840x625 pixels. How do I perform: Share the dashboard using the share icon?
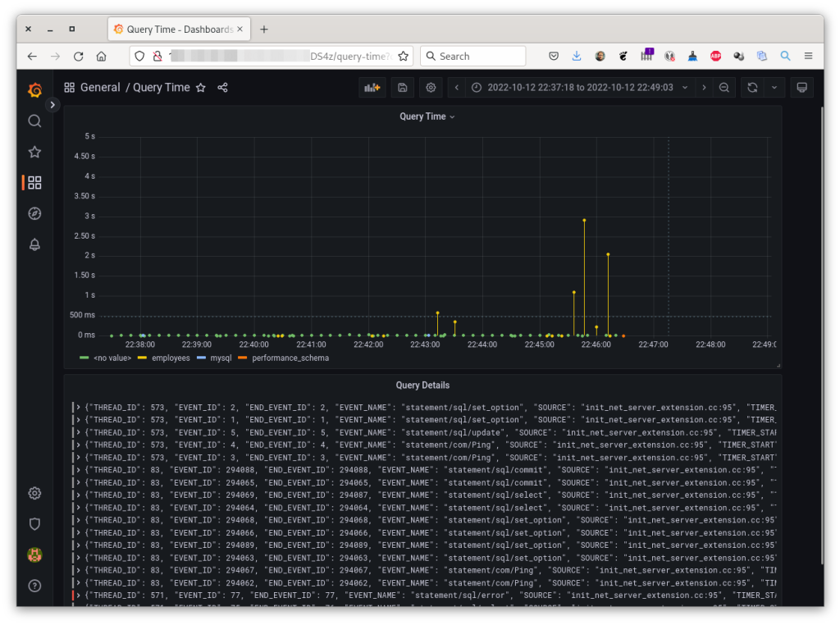pyautogui.click(x=222, y=87)
